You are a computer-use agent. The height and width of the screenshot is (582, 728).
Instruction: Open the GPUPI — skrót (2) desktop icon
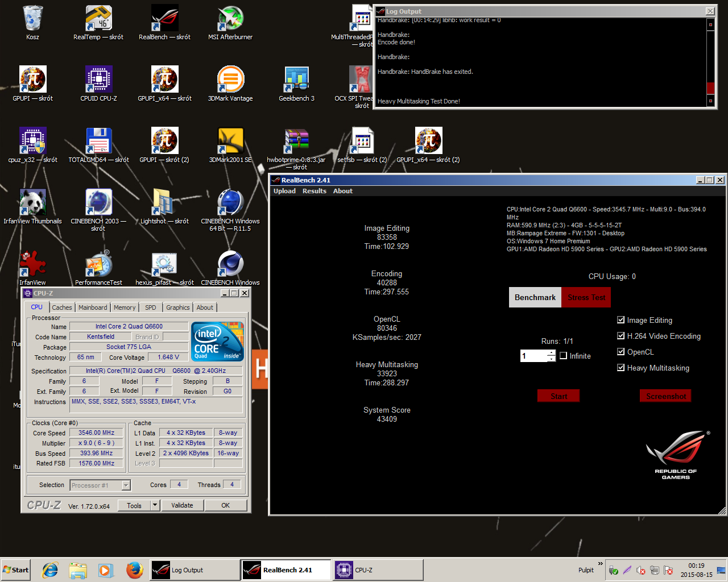pos(164,141)
